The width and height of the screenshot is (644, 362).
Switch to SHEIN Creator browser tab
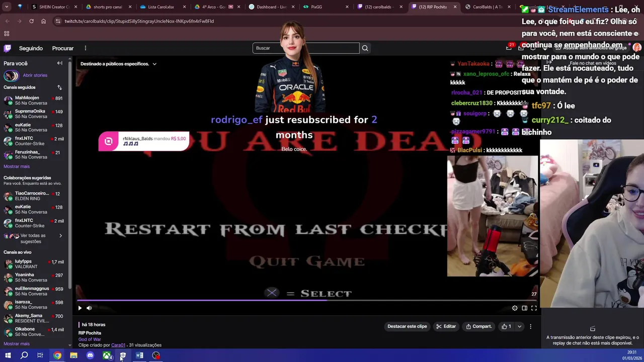(x=54, y=7)
